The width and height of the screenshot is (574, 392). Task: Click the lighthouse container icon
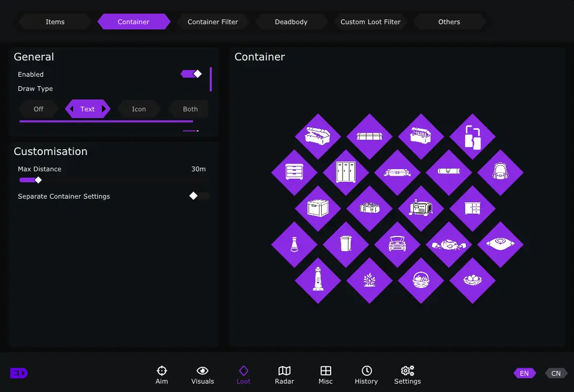click(317, 280)
